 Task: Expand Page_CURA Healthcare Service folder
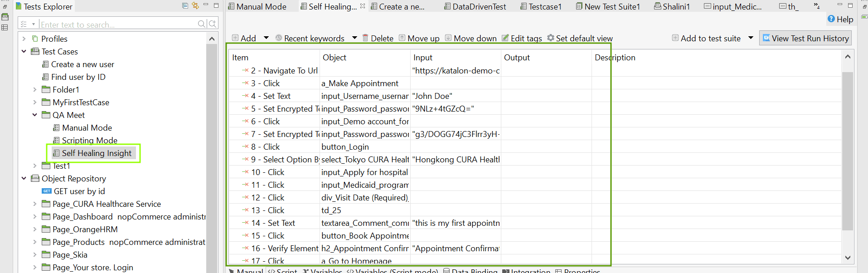tap(35, 204)
